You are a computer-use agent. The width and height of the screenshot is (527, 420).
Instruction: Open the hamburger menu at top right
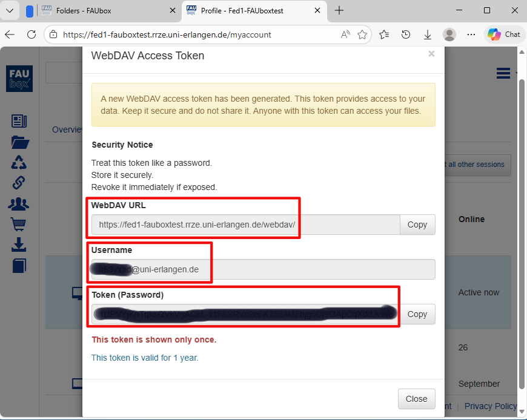pos(503,73)
